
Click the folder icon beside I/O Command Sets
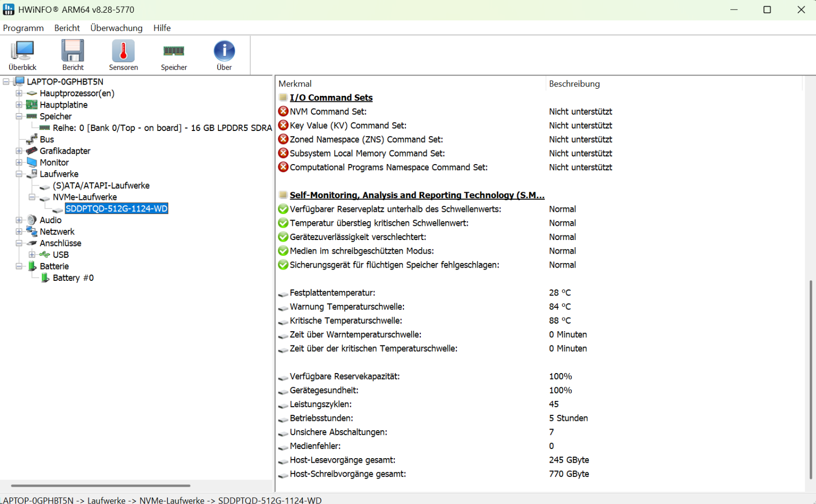(x=284, y=97)
